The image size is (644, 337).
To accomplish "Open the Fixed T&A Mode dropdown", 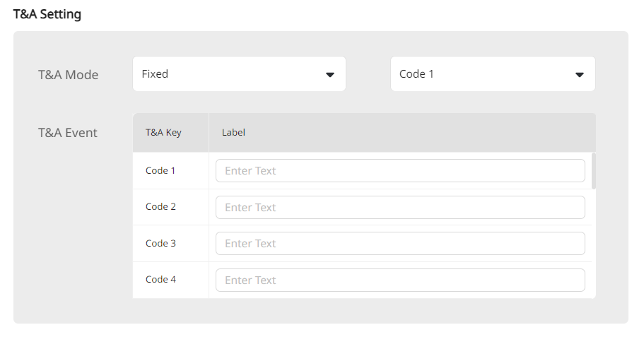I will (239, 74).
